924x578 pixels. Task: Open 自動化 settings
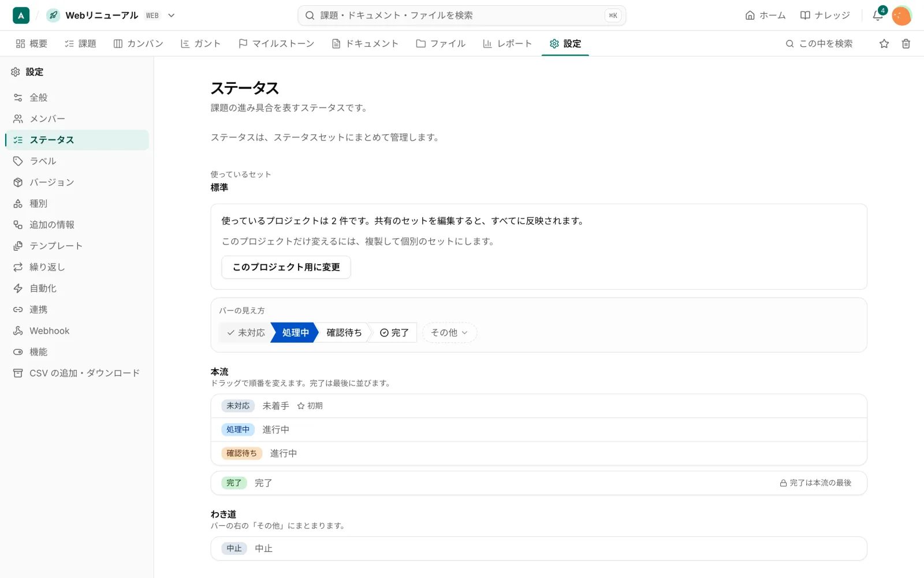(x=77, y=288)
